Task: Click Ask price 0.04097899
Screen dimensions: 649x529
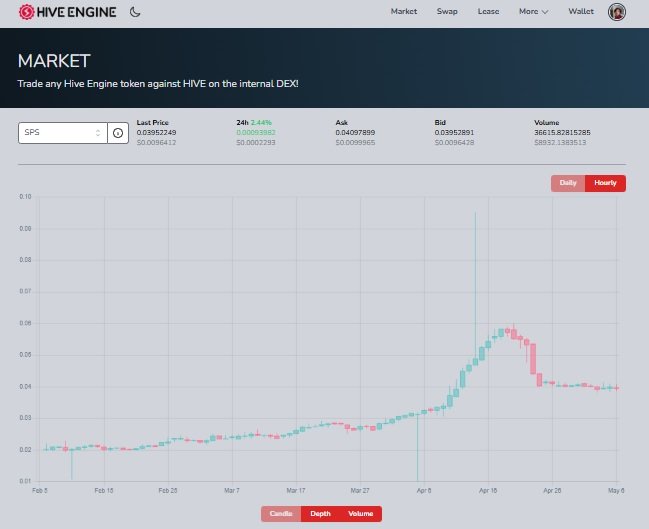Action: pos(355,132)
